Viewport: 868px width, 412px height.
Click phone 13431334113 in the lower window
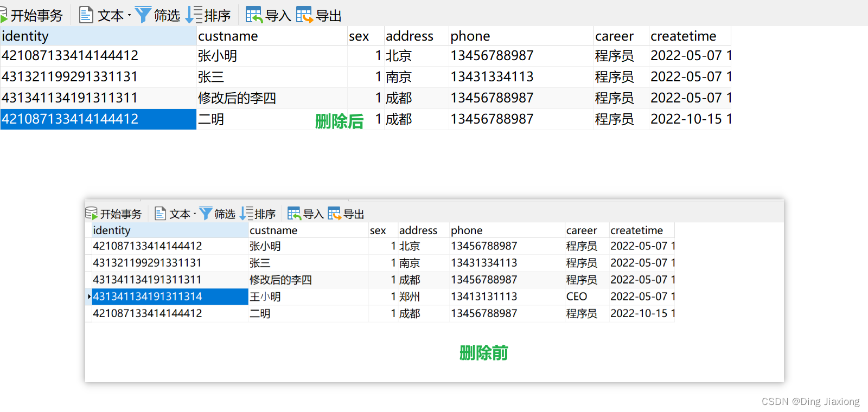507,263
